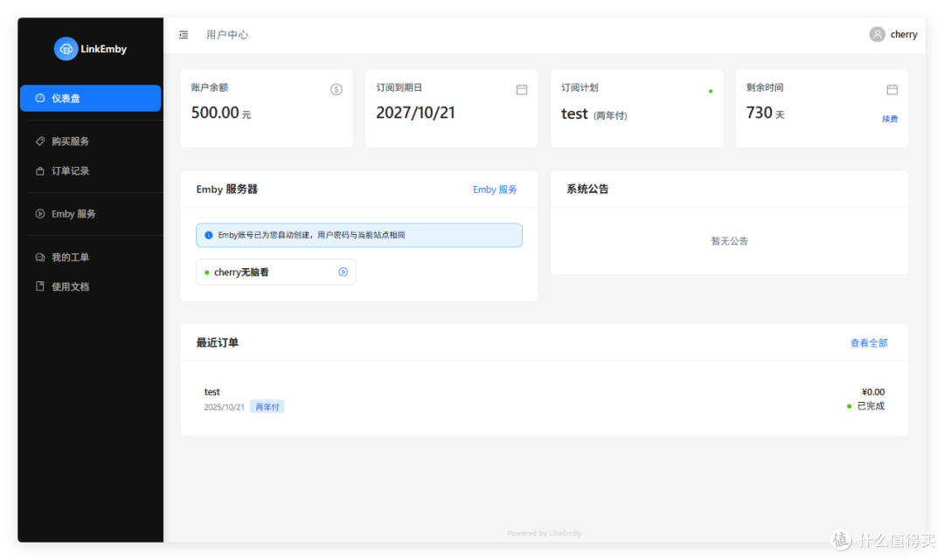Click 查看全部 to view all orders
The image size is (944, 560).
869,342
